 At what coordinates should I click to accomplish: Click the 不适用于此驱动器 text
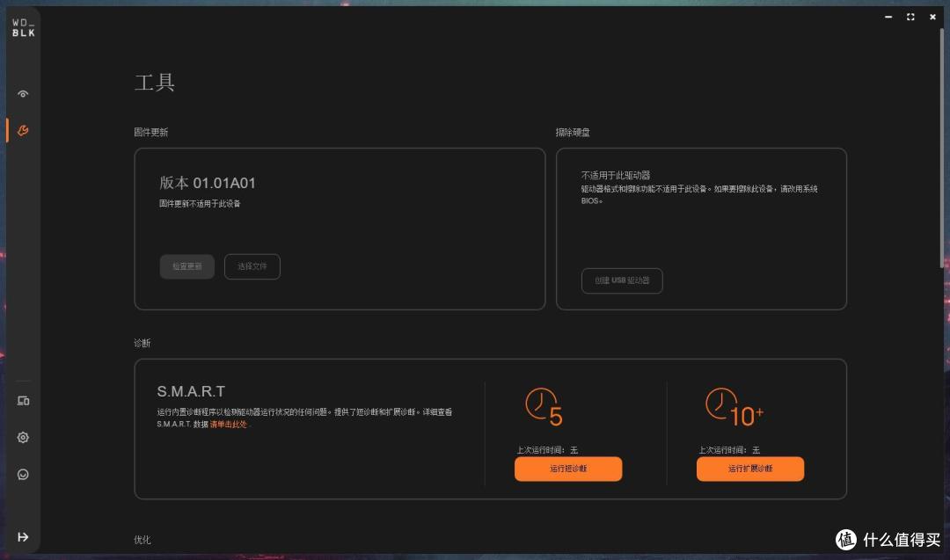pyautogui.click(x=616, y=175)
